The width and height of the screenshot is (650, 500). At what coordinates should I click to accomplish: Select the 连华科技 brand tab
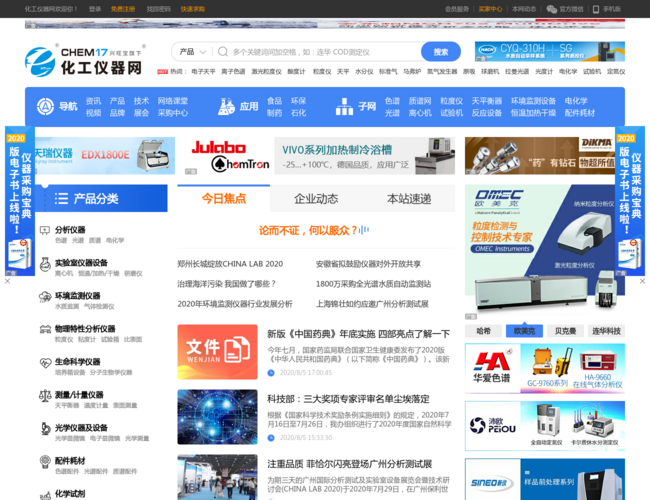coord(606,331)
